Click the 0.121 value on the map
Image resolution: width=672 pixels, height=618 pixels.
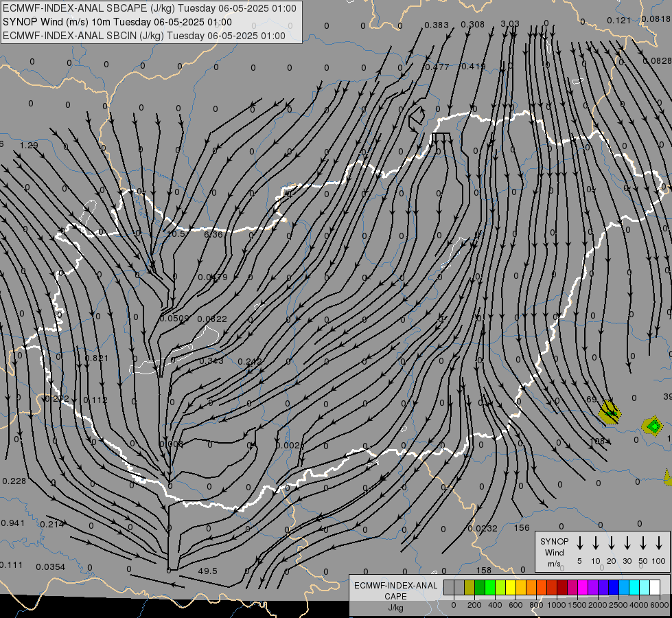pos(619,21)
